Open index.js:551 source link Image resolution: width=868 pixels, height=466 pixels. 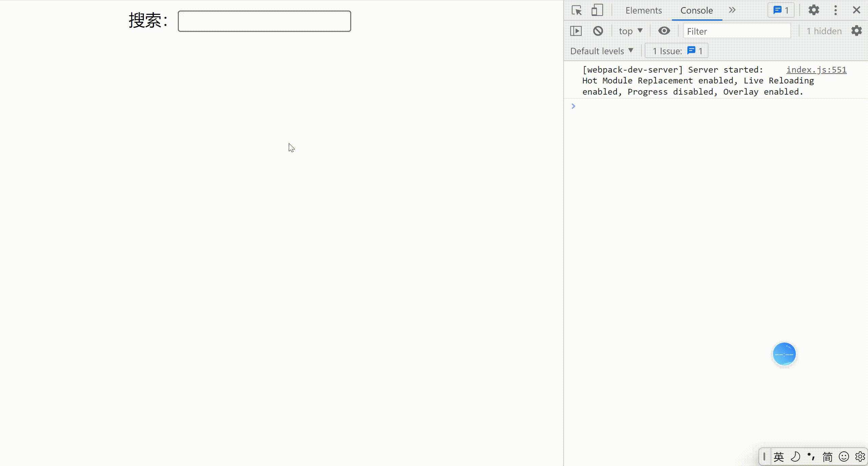(816, 70)
